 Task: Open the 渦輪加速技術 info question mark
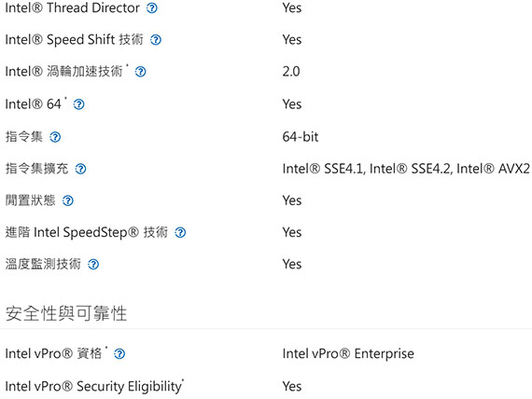point(140,72)
